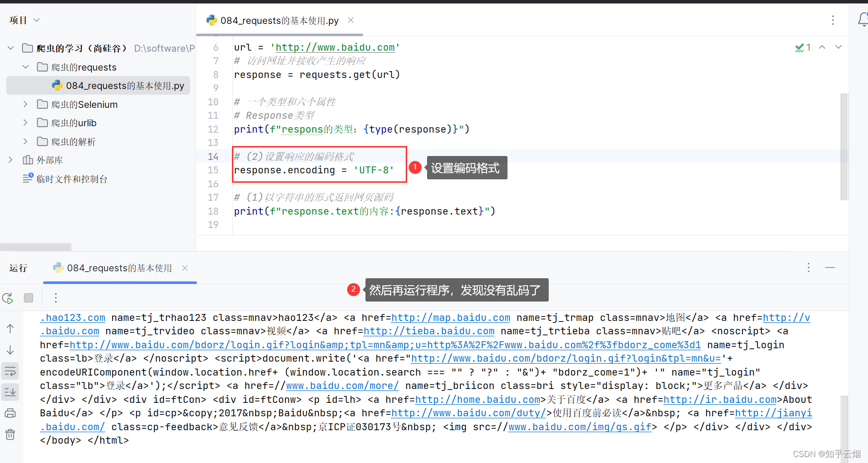This screenshot has height=463, width=868.
Task: Clear console with the trash icon
Action: [10, 435]
